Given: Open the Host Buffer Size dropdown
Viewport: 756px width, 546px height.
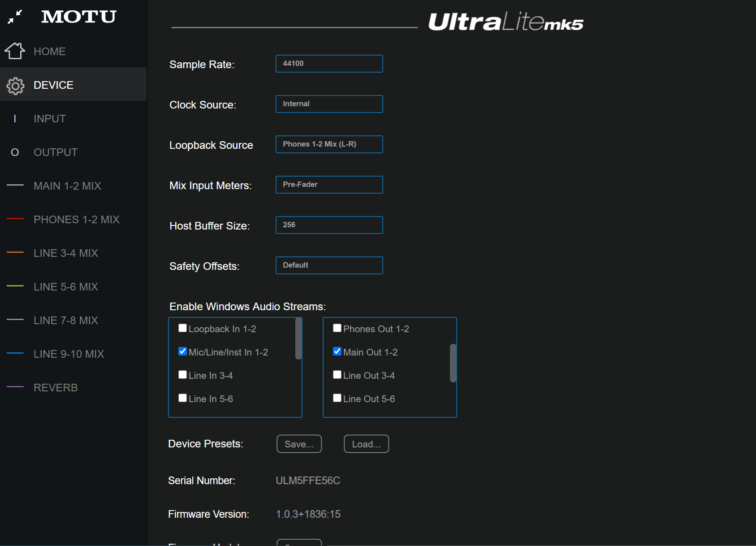Looking at the screenshot, I should tap(329, 225).
